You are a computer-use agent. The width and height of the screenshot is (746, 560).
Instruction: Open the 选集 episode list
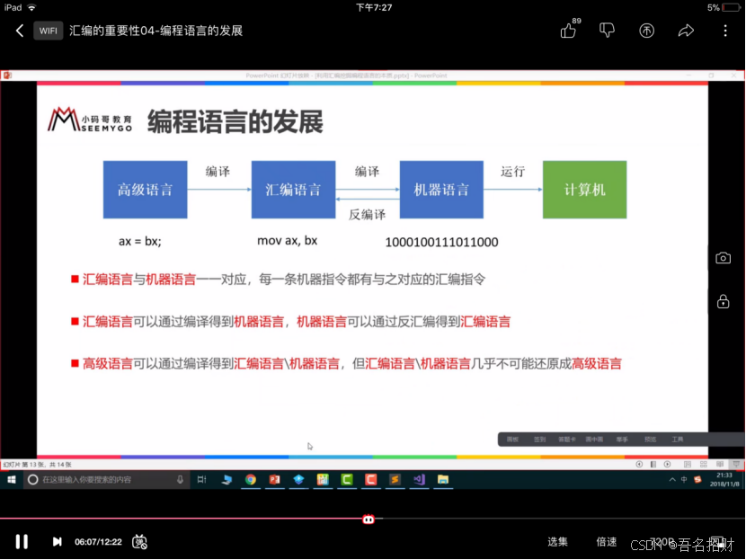pyautogui.click(x=557, y=541)
